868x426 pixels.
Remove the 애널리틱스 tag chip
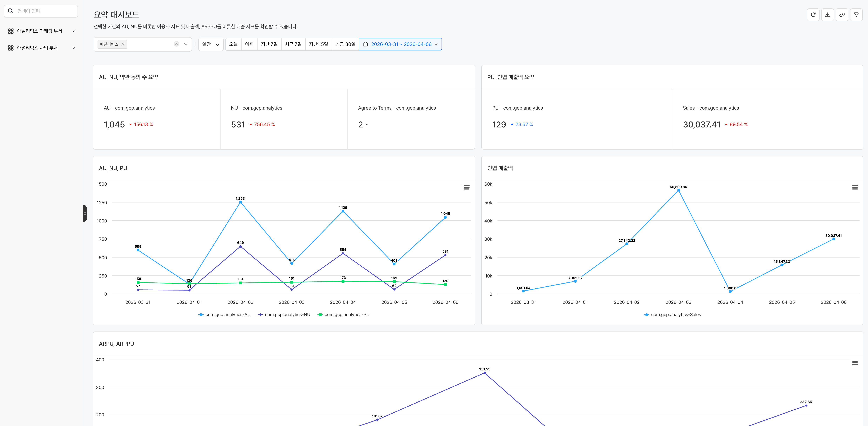[x=123, y=45]
